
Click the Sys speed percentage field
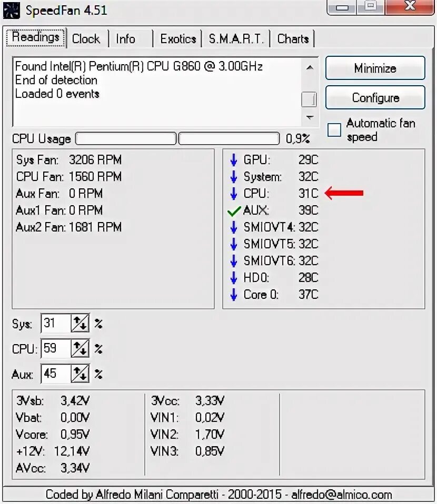(x=56, y=323)
